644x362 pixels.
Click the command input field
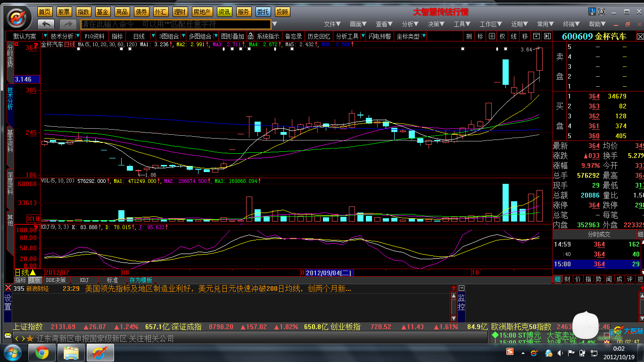tap(176, 24)
